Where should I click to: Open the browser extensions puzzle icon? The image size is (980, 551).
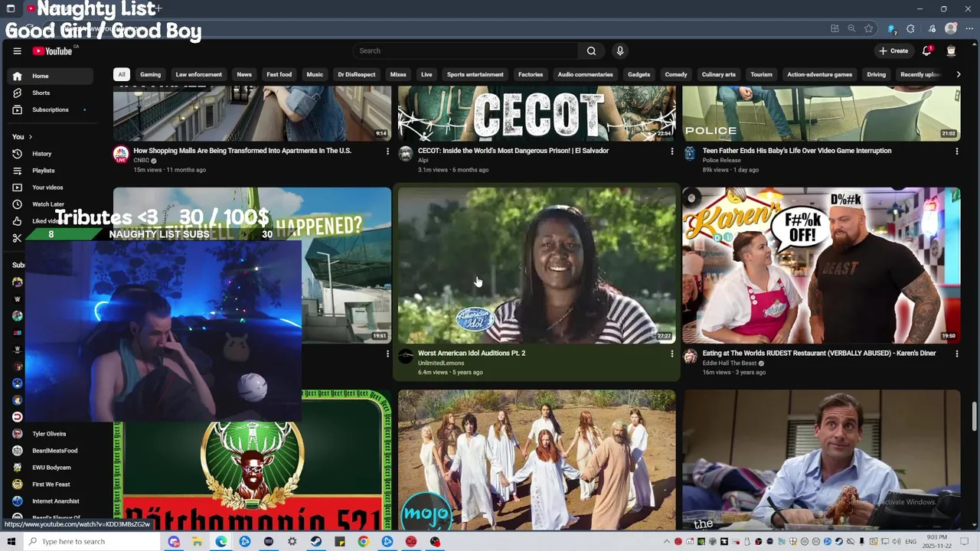910,29
